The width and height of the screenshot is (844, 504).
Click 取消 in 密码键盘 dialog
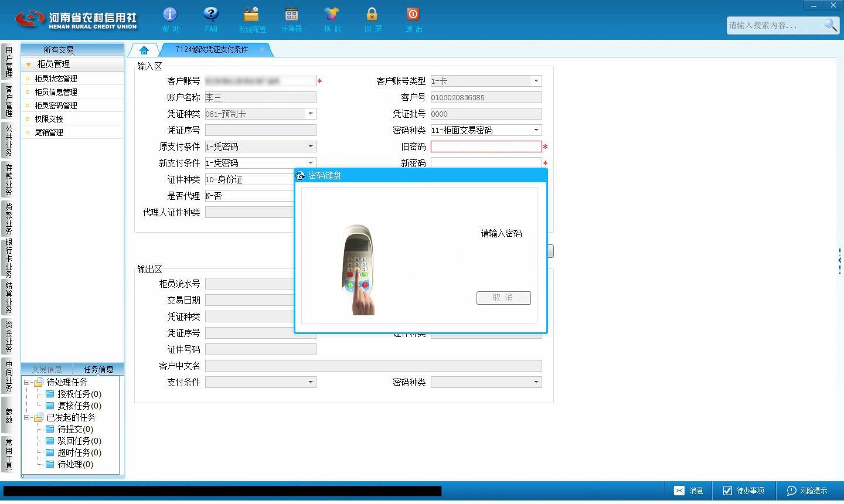tap(503, 298)
